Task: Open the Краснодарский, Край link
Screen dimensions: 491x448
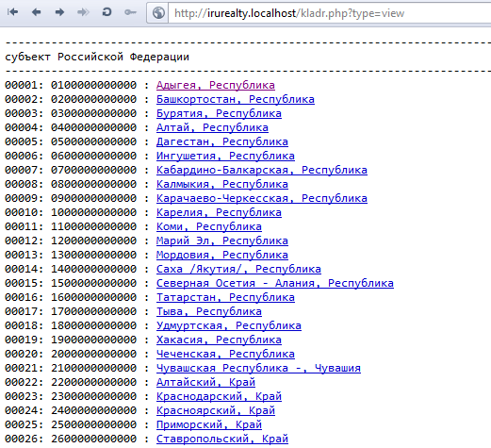Action: (x=219, y=396)
